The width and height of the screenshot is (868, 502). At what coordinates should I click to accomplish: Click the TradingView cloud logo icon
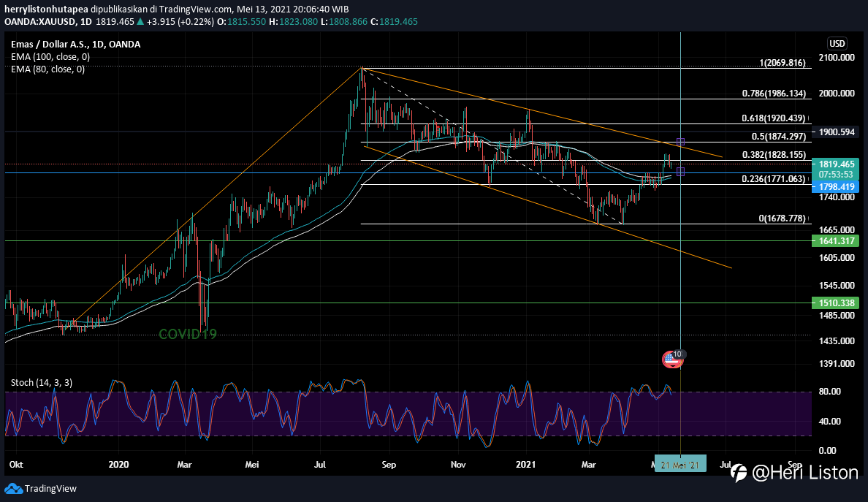point(13,489)
